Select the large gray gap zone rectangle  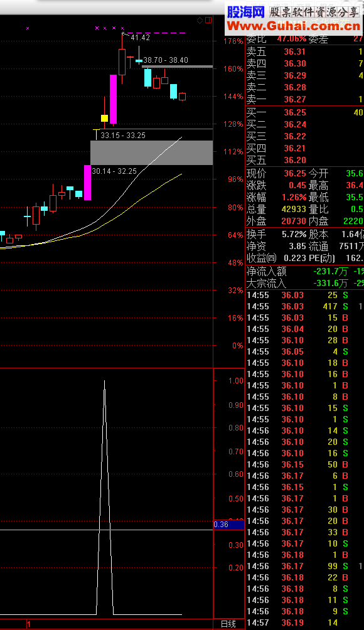tap(151, 152)
